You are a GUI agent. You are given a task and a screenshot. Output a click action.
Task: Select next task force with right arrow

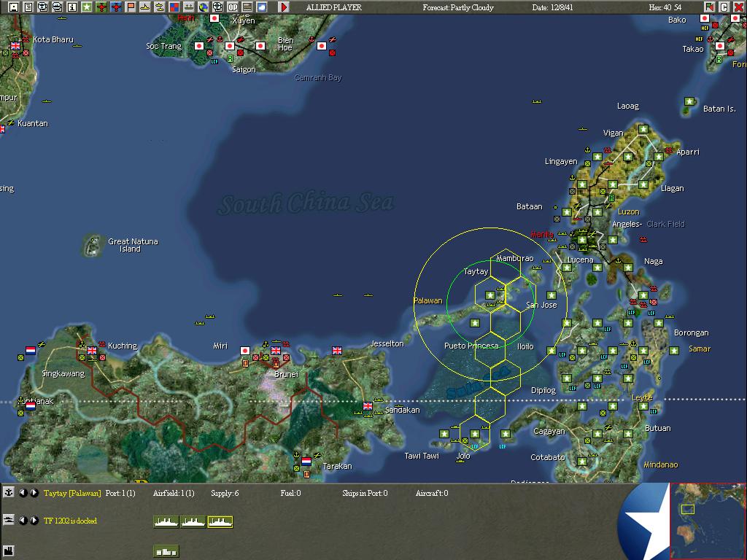[x=34, y=520]
